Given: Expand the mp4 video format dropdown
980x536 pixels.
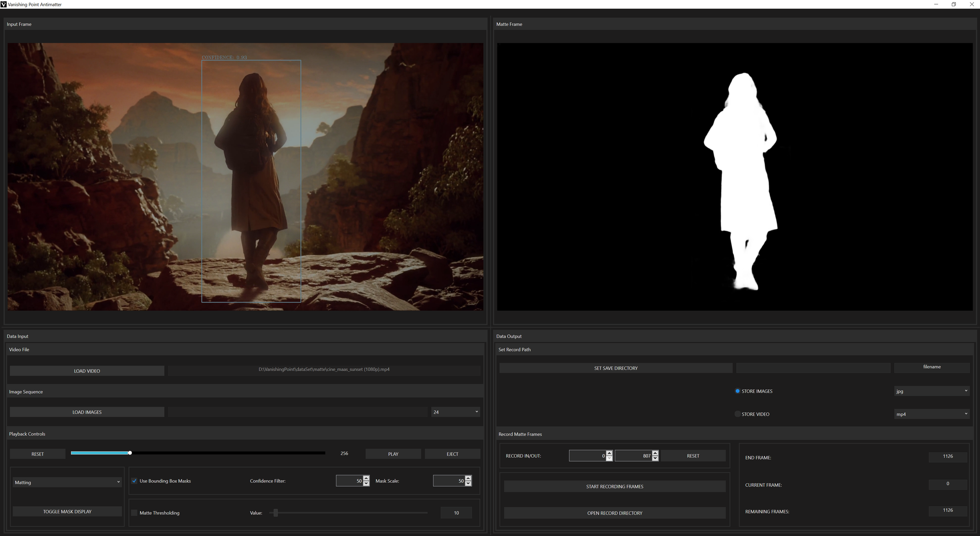Looking at the screenshot, I should [x=932, y=414].
